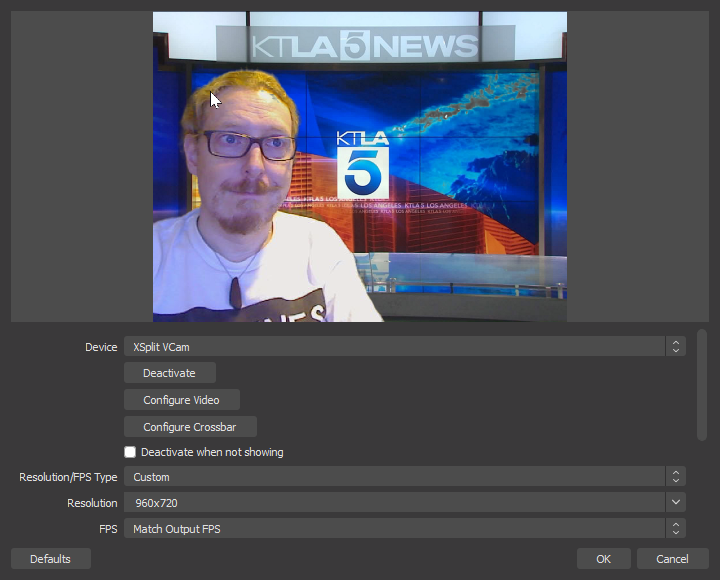Reset settings with the Defaults button

(x=51, y=559)
